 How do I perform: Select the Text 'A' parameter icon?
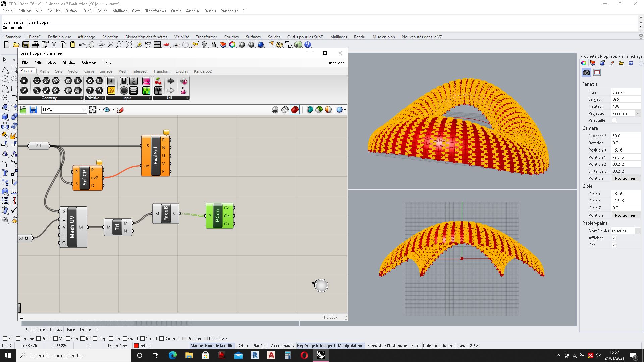99,90
